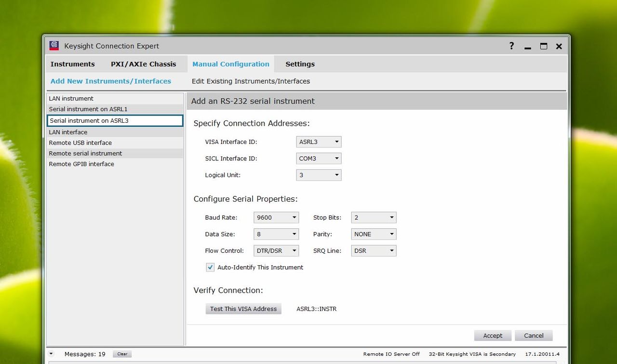617x364 pixels.
Task: Open the help question mark icon
Action: [511, 46]
